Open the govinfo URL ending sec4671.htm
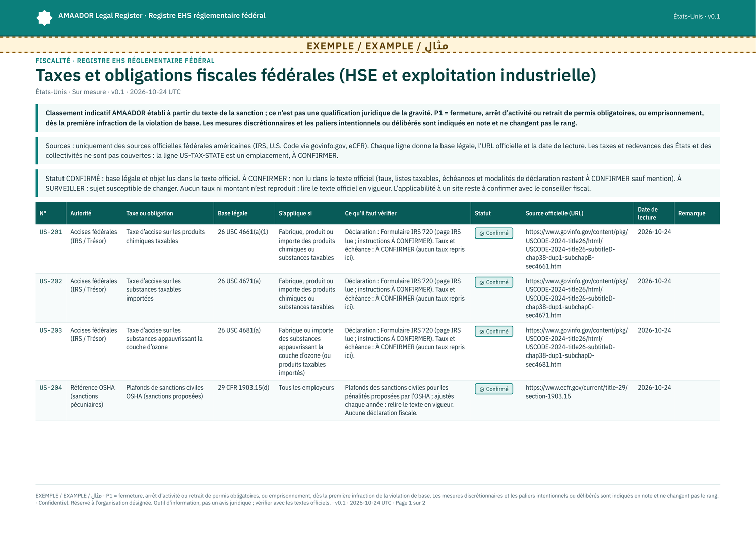756x535 pixels. point(577,298)
